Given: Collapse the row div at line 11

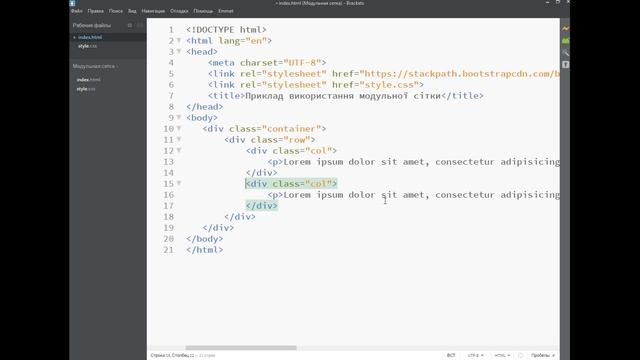Looking at the screenshot, I should tap(179, 140).
